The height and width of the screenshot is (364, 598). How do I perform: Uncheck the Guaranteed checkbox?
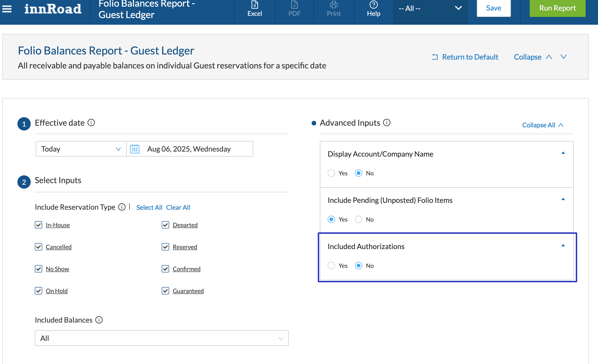[165, 291]
